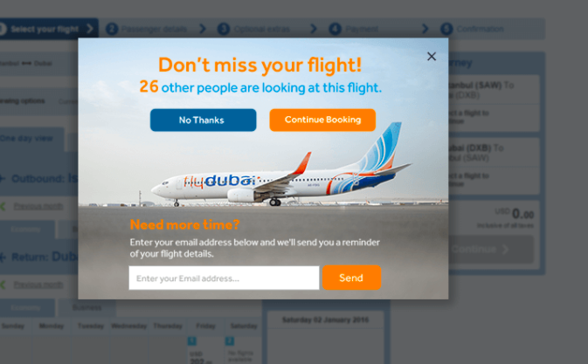588x364 pixels.
Task: Click the step 5 circle icon
Action: click(446, 29)
